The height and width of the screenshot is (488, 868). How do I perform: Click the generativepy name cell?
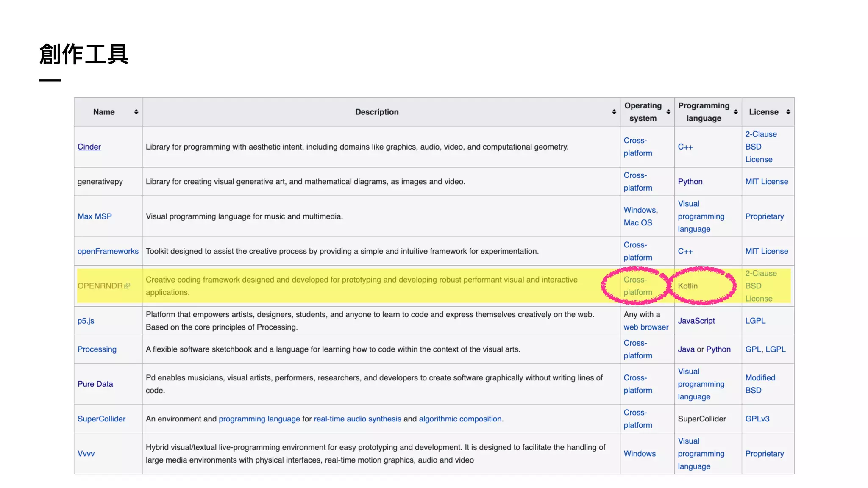point(108,181)
